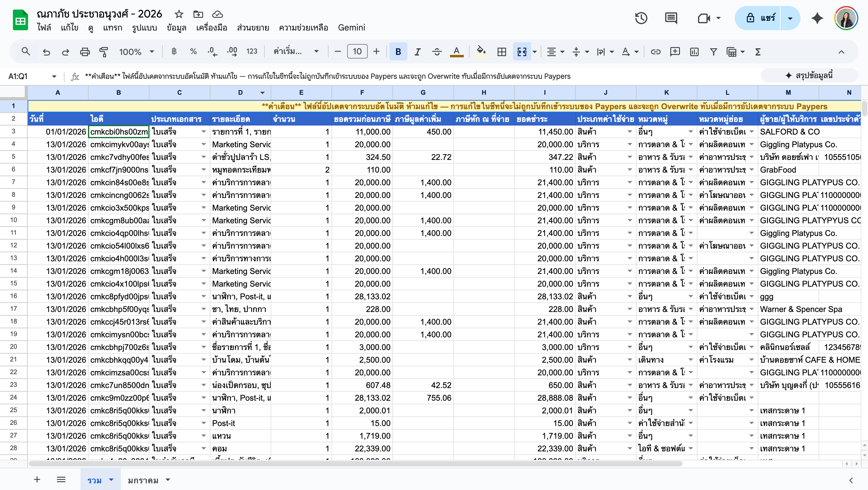The image size is (868, 490).
Task: Open the functions sigma icon
Action: pyautogui.click(x=758, y=52)
